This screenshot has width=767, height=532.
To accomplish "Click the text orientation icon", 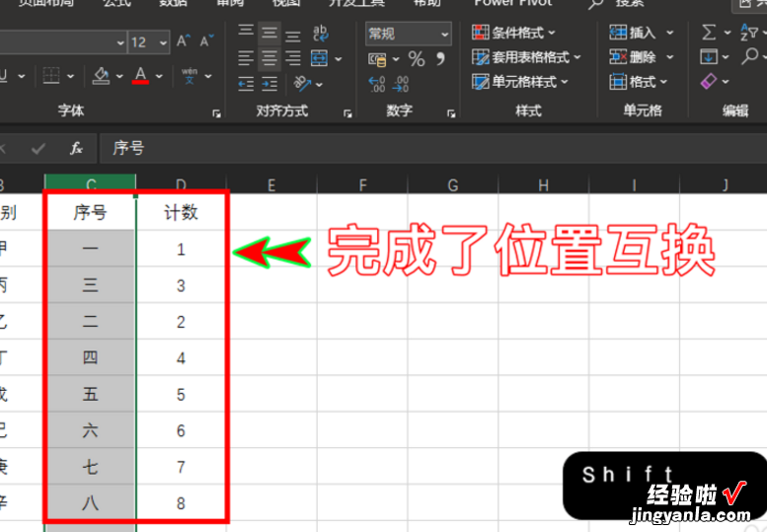I will (302, 84).
